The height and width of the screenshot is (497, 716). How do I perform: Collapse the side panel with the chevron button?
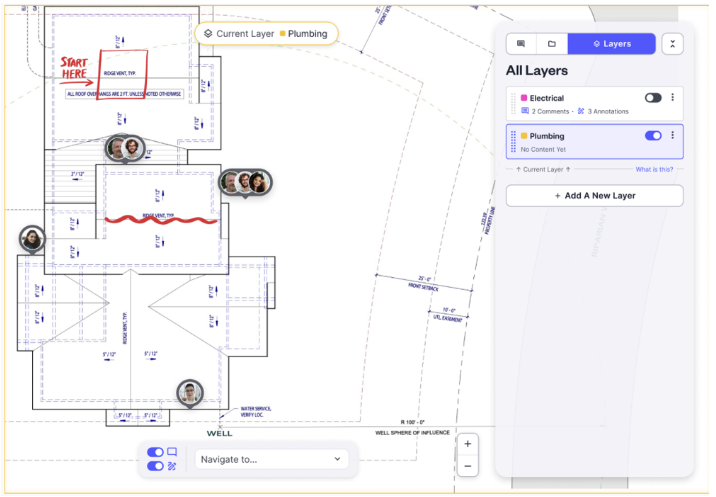673,44
